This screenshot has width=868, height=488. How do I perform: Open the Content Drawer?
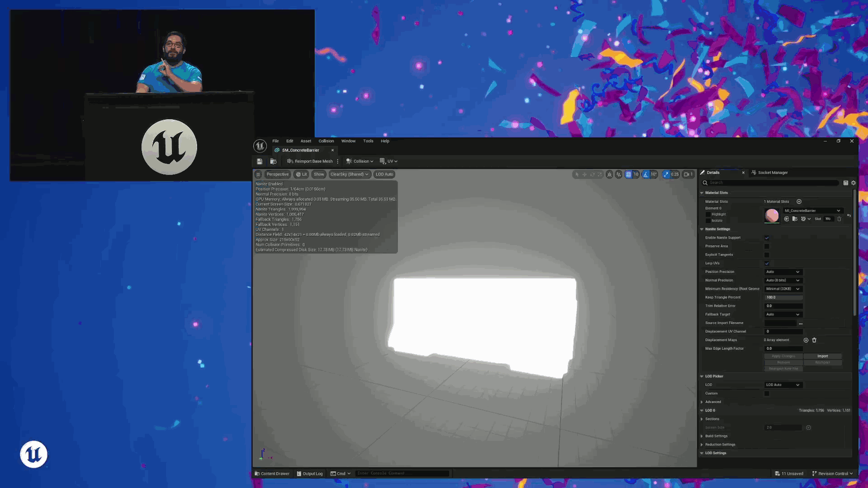272,473
